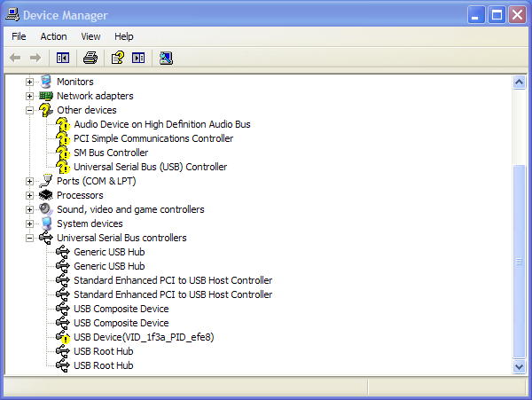Select the first USB Root Hub
This screenshot has width=532, height=400.
pyautogui.click(x=104, y=351)
